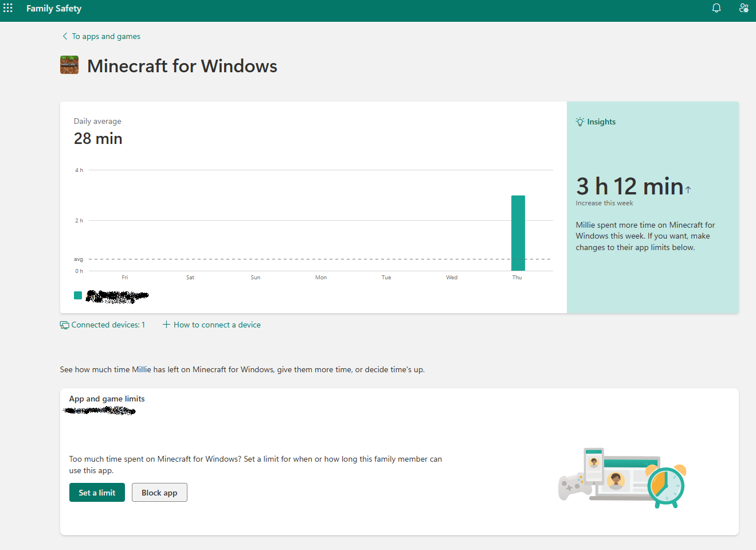Expand How to connect a device
This screenshot has width=756, height=550.
[x=217, y=325]
